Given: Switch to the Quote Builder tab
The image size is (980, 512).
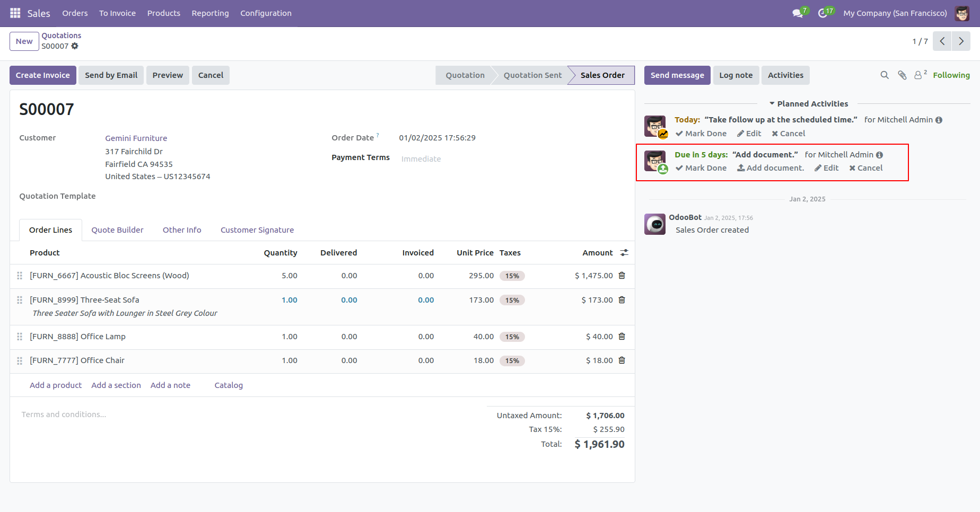Looking at the screenshot, I should pyautogui.click(x=117, y=230).
